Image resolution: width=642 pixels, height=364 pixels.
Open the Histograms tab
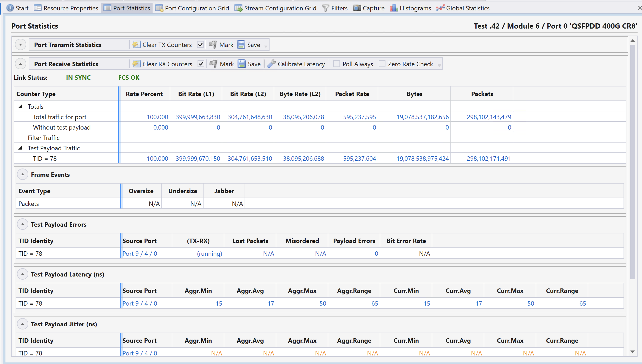tap(410, 8)
